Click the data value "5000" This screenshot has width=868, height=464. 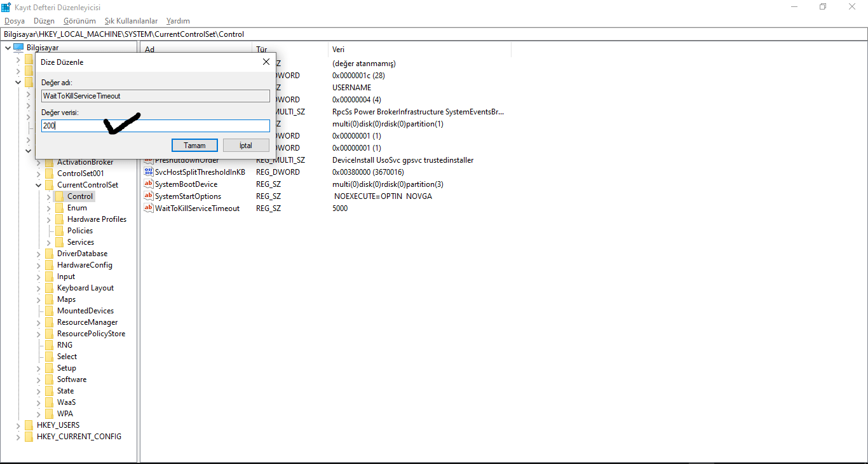[340, 208]
